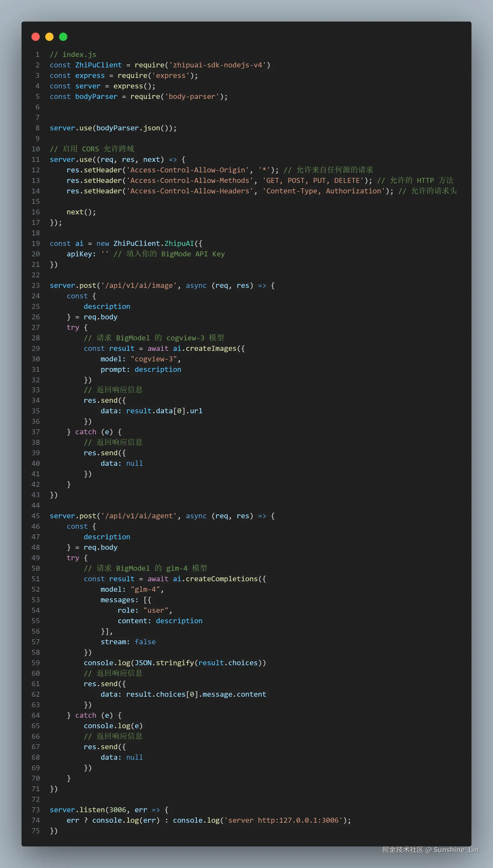Click the line 'model: "glm-4",'
493x868 pixels.
pos(132,590)
